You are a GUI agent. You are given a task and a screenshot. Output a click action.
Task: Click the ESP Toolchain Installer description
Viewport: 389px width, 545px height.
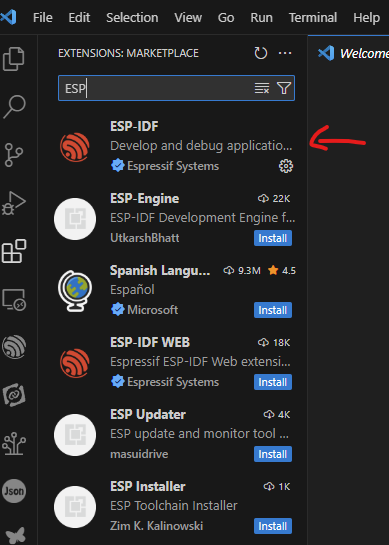point(174,505)
